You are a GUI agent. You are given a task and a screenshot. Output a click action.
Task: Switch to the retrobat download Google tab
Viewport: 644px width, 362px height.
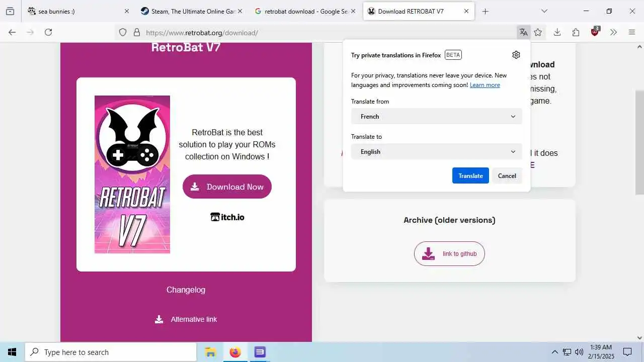click(305, 11)
